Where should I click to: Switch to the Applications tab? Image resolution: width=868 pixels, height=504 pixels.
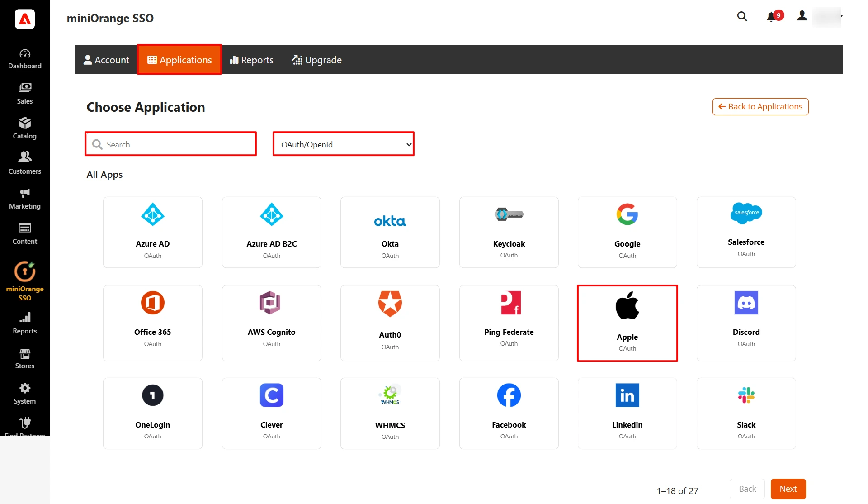point(179,60)
